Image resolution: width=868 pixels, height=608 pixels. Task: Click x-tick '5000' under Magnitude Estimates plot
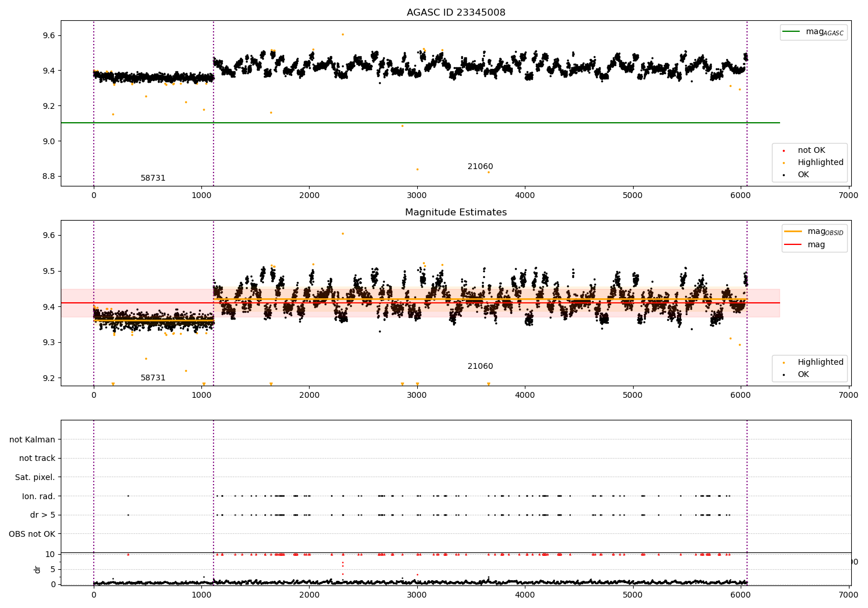pyautogui.click(x=632, y=395)
